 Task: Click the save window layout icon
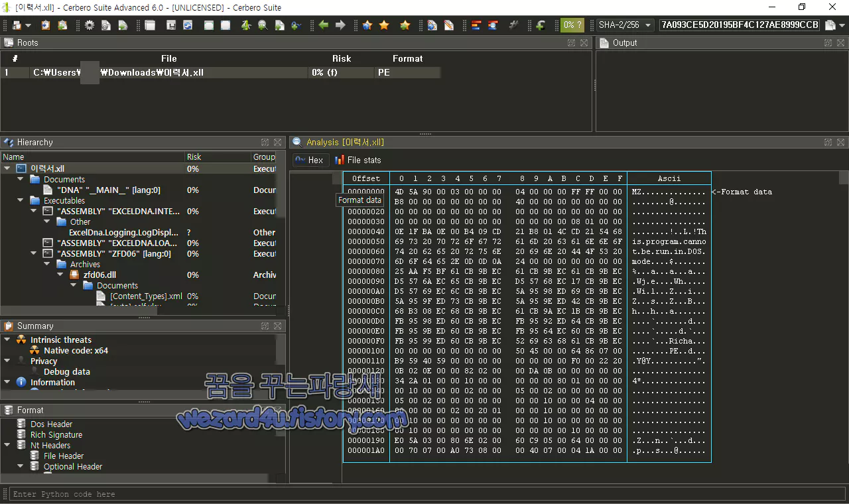171,25
